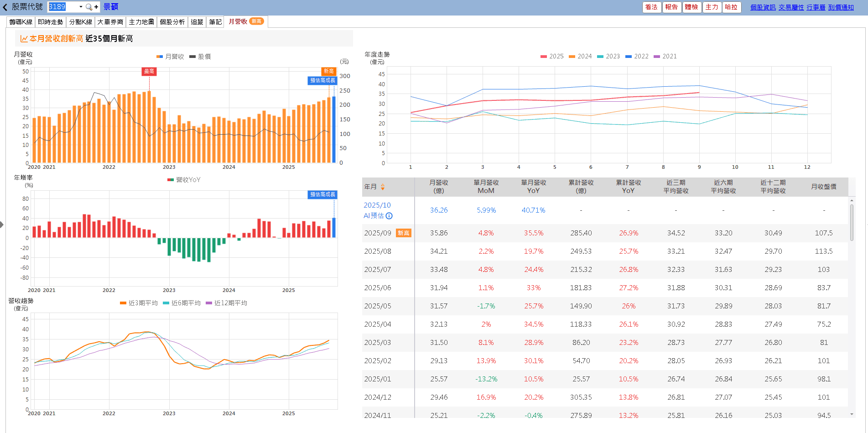Click the orange chart icon before 本月營收創新高

click(x=24, y=39)
